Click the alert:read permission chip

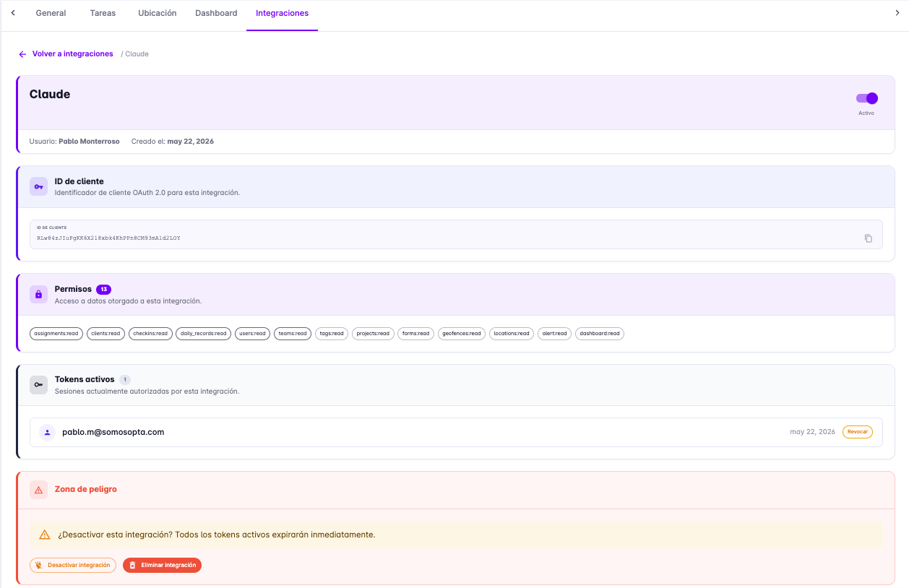tap(554, 334)
